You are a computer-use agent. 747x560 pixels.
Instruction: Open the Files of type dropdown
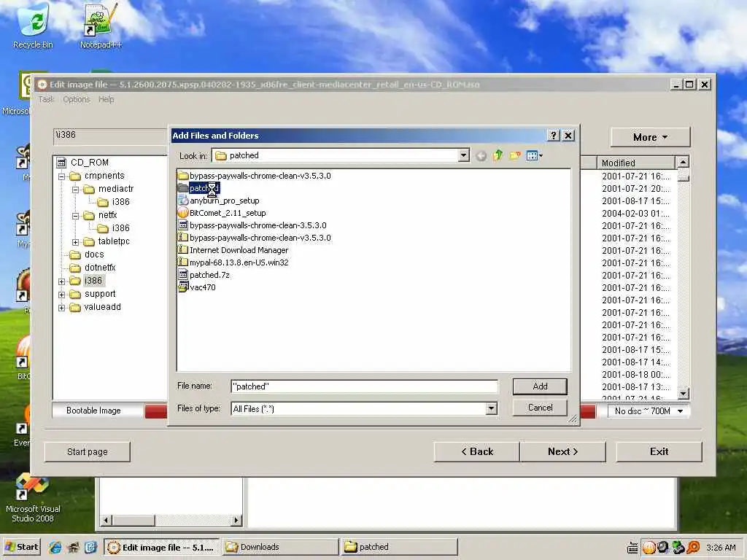pos(491,408)
